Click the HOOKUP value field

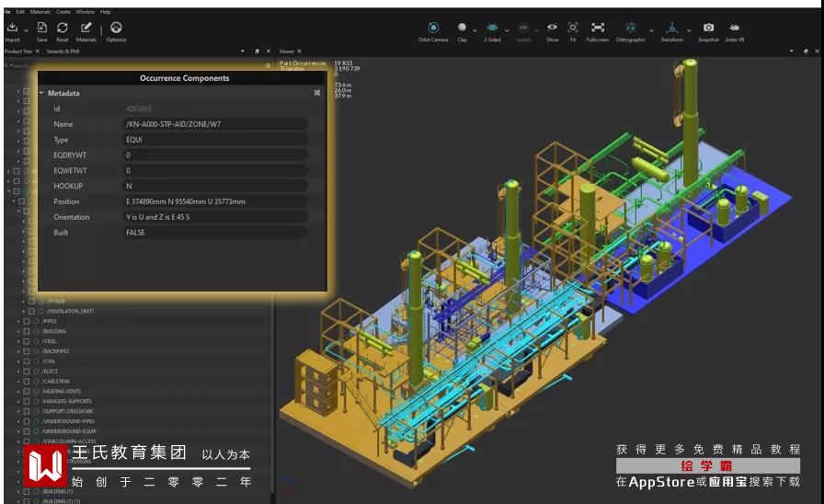[215, 186]
